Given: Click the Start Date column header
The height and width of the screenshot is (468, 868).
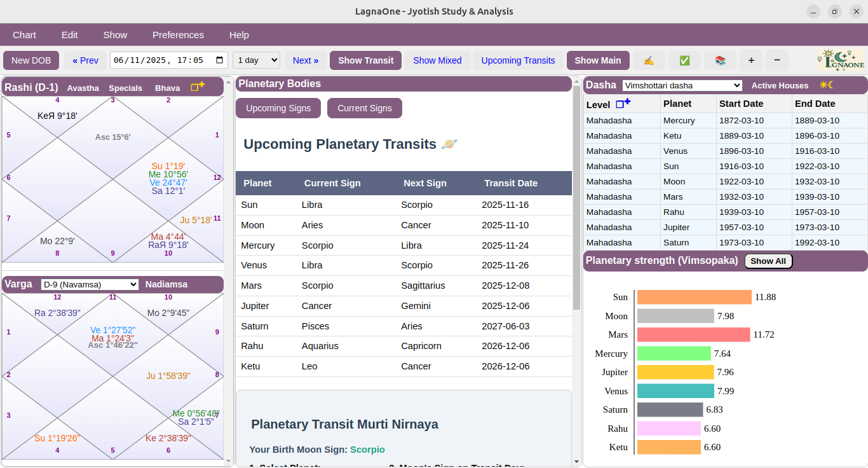Looking at the screenshot, I should pos(754,104).
